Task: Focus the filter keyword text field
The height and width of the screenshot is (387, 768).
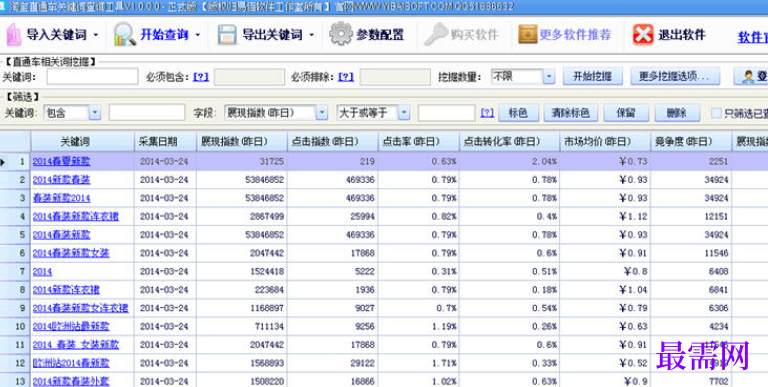Action: (x=147, y=113)
